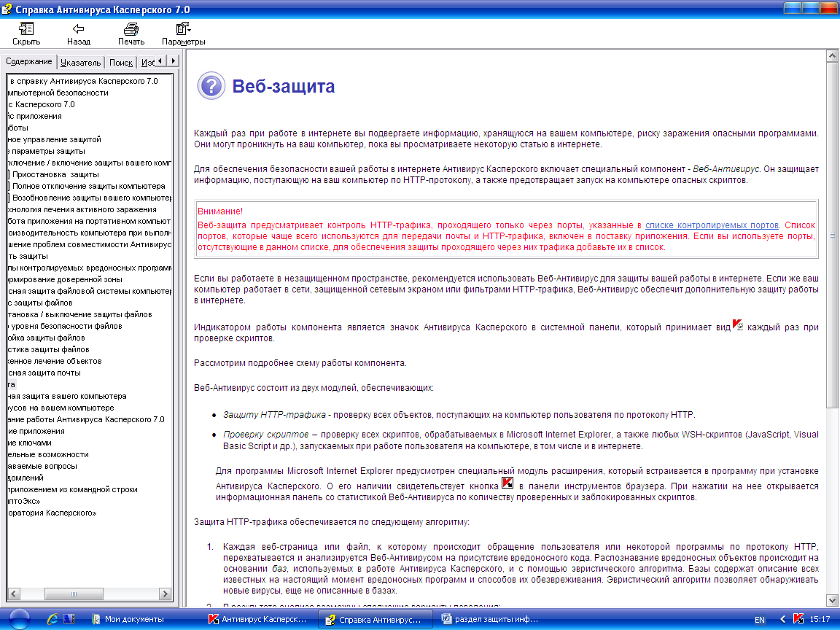Open 'ная защита вашего компьютера' topic
The width and height of the screenshot is (840, 630).
68,397
